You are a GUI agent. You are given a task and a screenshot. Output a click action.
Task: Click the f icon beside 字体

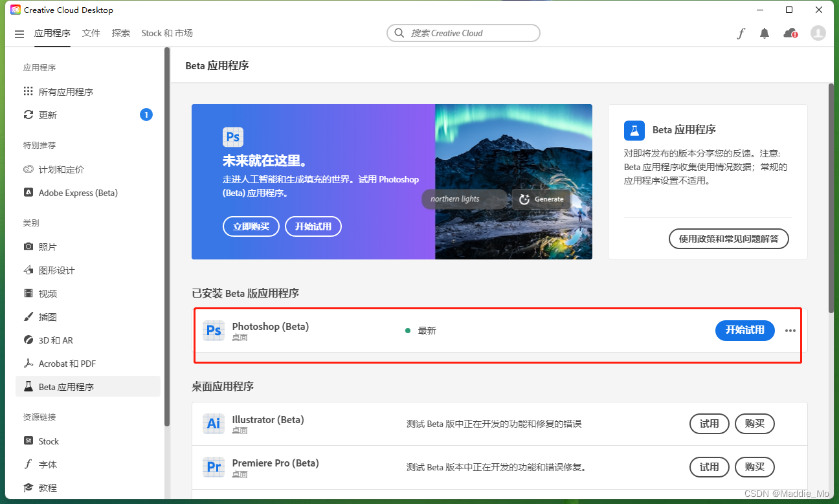pyautogui.click(x=28, y=465)
